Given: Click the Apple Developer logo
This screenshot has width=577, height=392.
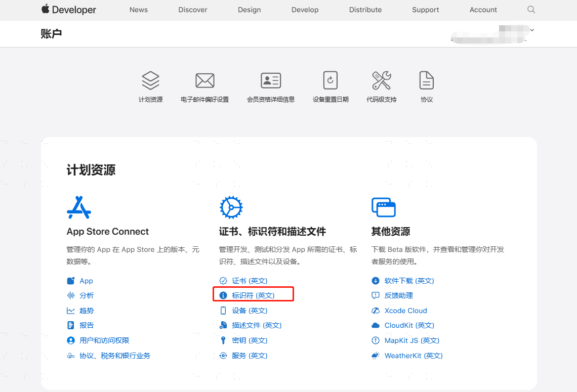Looking at the screenshot, I should click(69, 10).
